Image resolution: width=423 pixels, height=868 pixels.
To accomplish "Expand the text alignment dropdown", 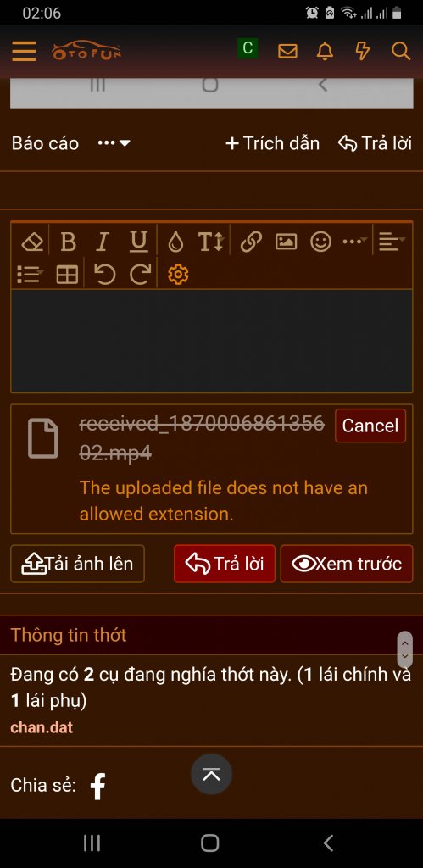I will point(392,242).
